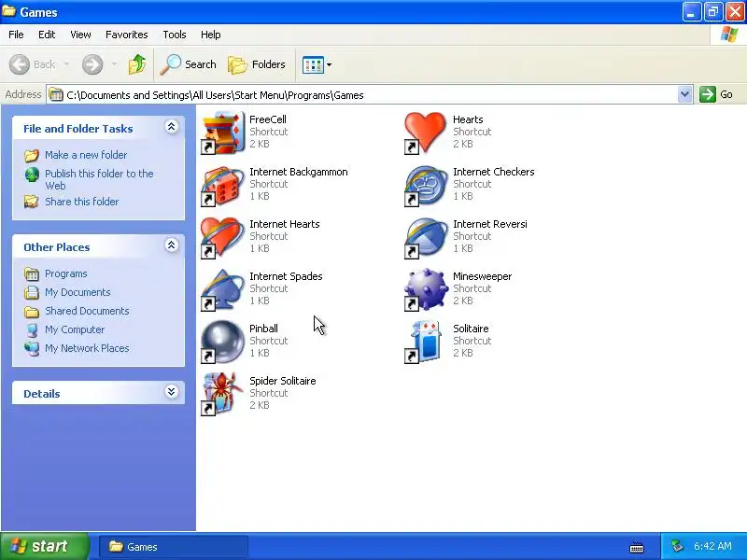Click the address bar folder icon
Image resolution: width=747 pixels, height=560 pixels.
(56, 94)
